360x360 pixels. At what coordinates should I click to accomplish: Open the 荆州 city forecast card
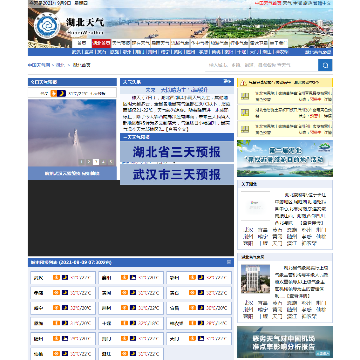point(131,308)
